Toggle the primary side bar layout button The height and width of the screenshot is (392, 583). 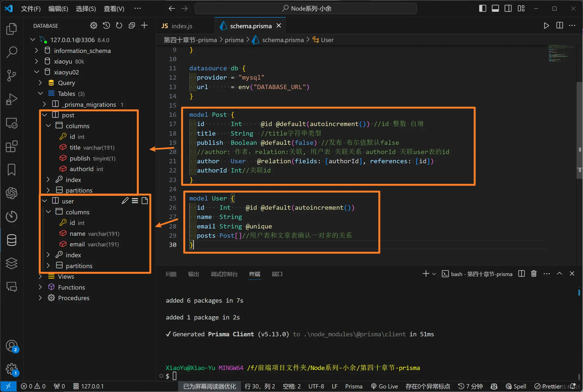pyautogui.click(x=482, y=8)
